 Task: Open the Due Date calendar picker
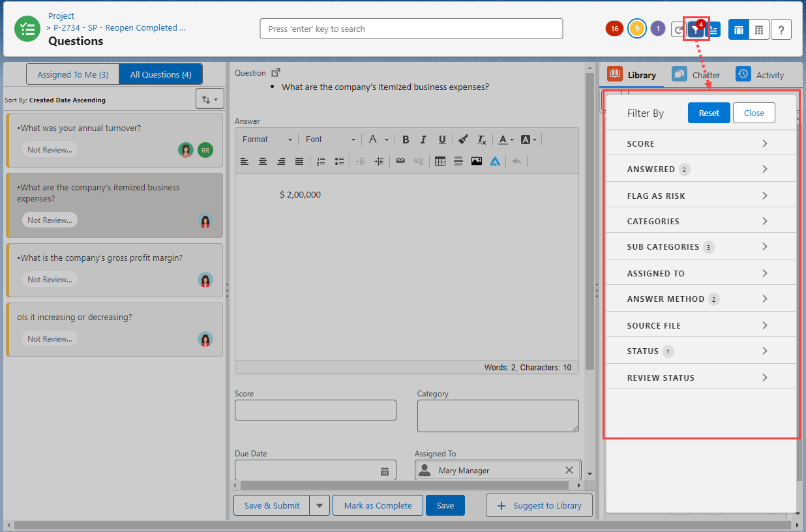pyautogui.click(x=385, y=471)
